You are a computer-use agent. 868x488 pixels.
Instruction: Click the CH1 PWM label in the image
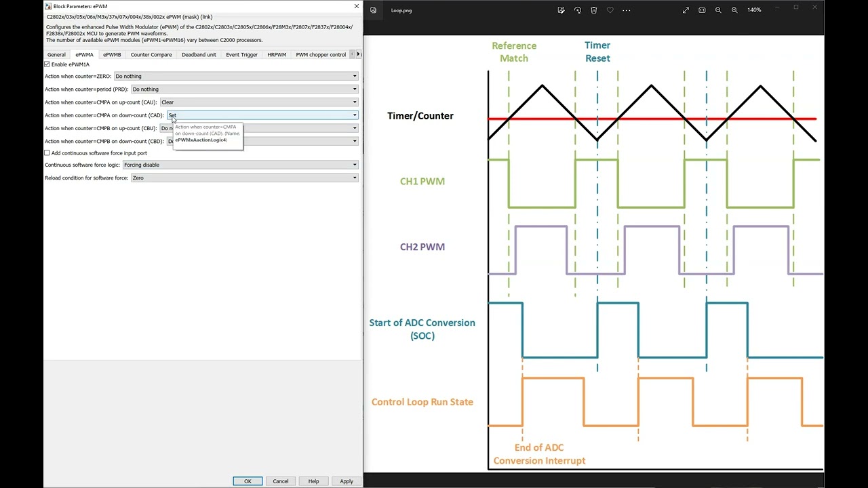(x=422, y=181)
